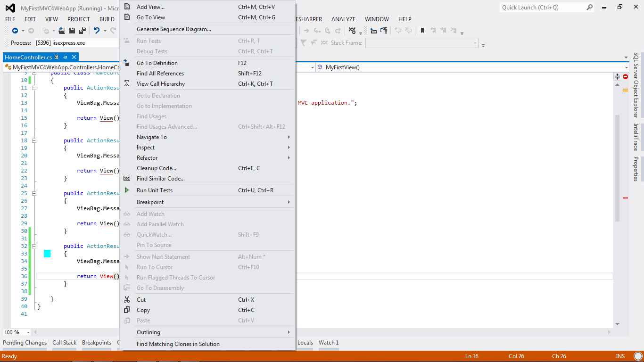Toggle INS mode in status bar

(620, 356)
